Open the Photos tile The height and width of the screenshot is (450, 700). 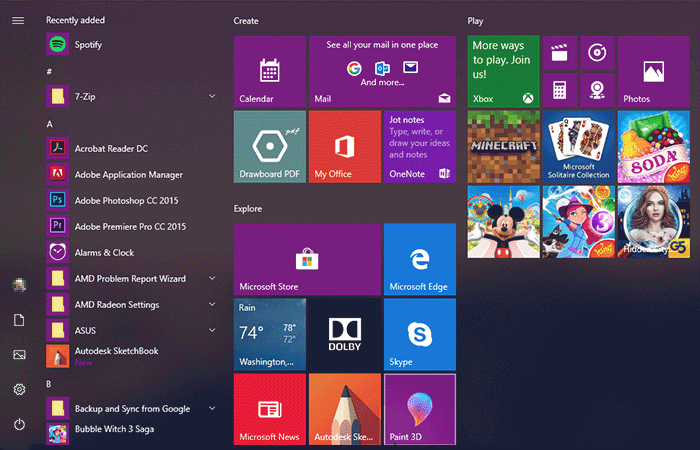[x=654, y=71]
